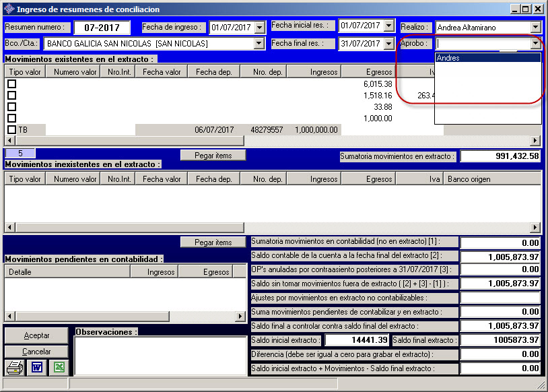Viewport: 548px width, 392px height.
Task: Click the Movimientos pendientes horizontal scrollbar right arrow
Action: (x=240, y=316)
